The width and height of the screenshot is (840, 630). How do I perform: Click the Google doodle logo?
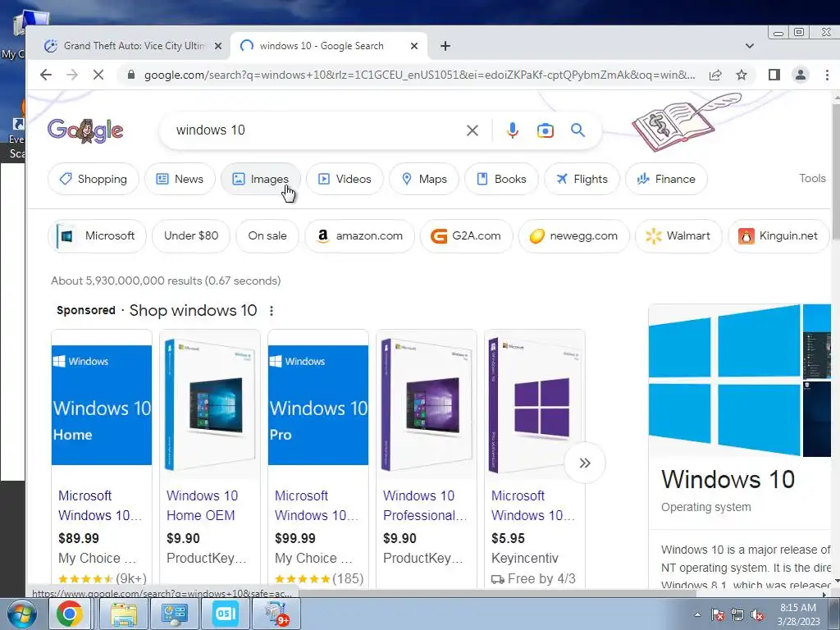(x=85, y=130)
